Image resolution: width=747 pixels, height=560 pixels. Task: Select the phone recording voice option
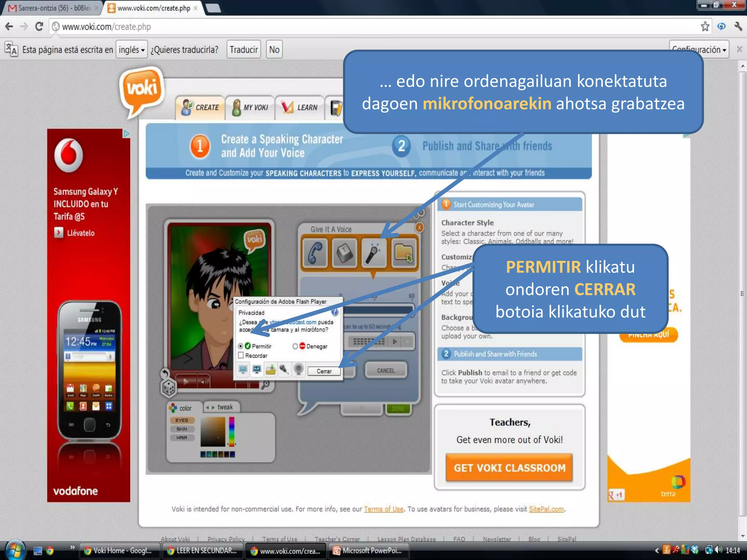(x=315, y=253)
